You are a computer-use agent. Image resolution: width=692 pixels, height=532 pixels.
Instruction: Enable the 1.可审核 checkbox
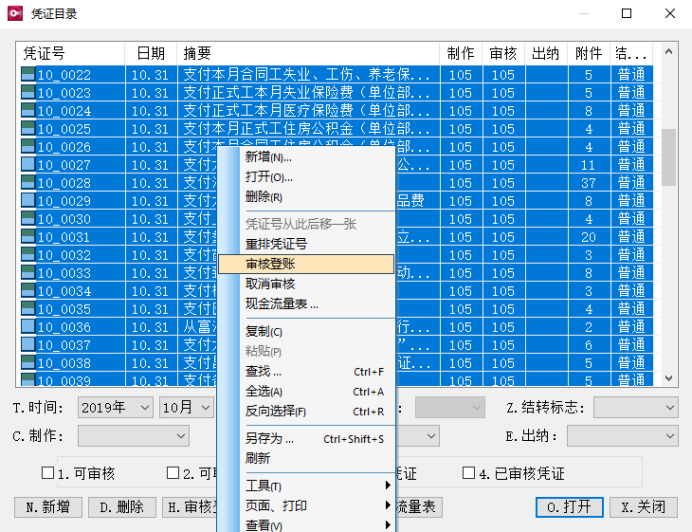47,473
